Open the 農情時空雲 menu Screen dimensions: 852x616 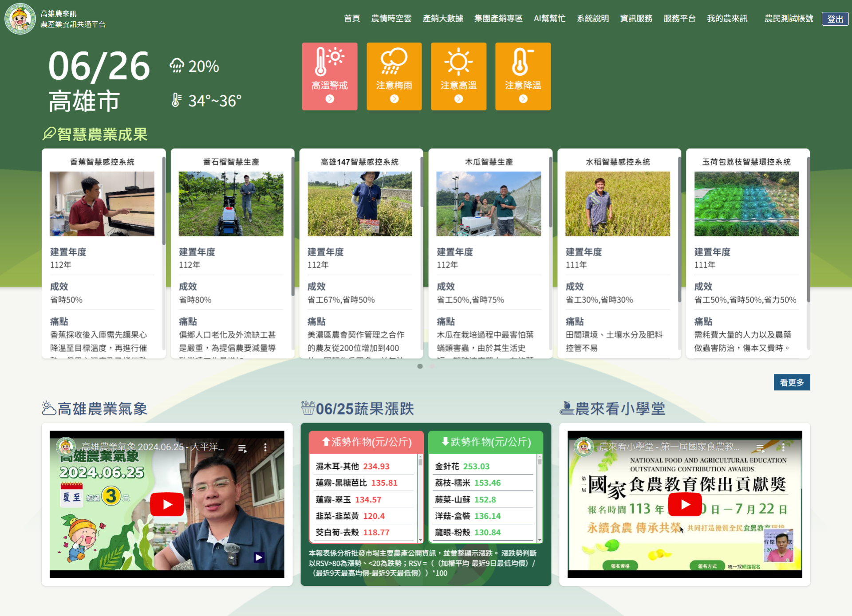[391, 19]
